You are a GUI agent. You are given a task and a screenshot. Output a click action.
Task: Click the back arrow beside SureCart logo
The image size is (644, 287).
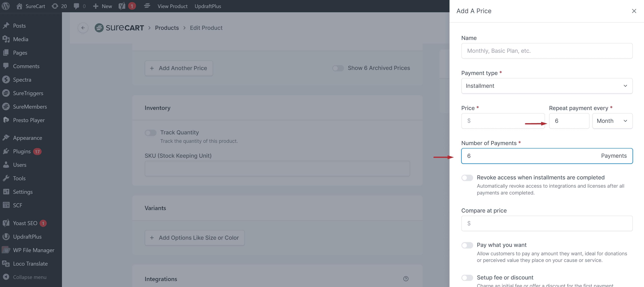(x=83, y=28)
